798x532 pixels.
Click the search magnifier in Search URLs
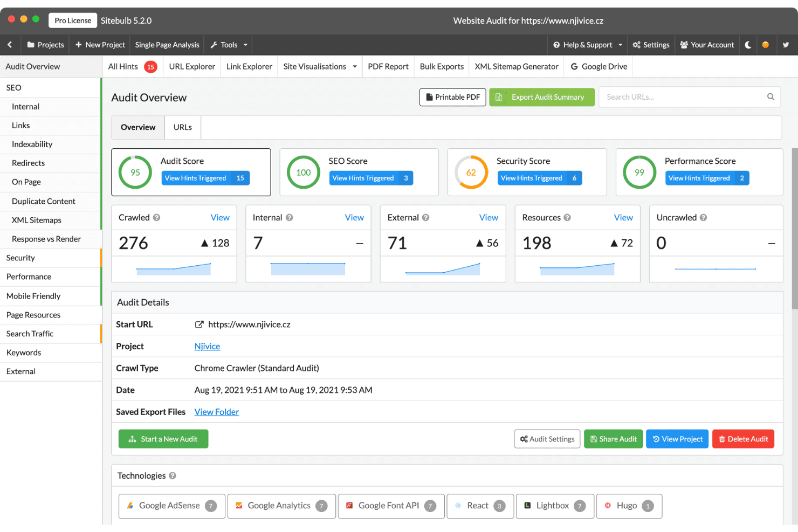tap(771, 96)
